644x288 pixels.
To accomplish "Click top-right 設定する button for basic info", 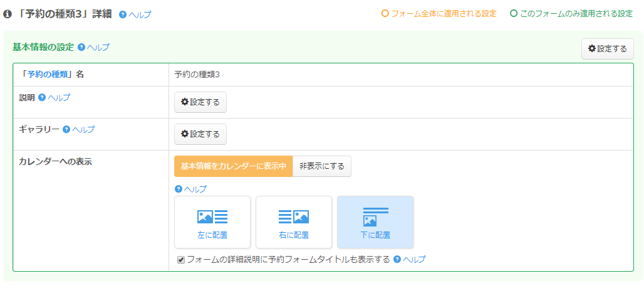I will click(607, 49).
